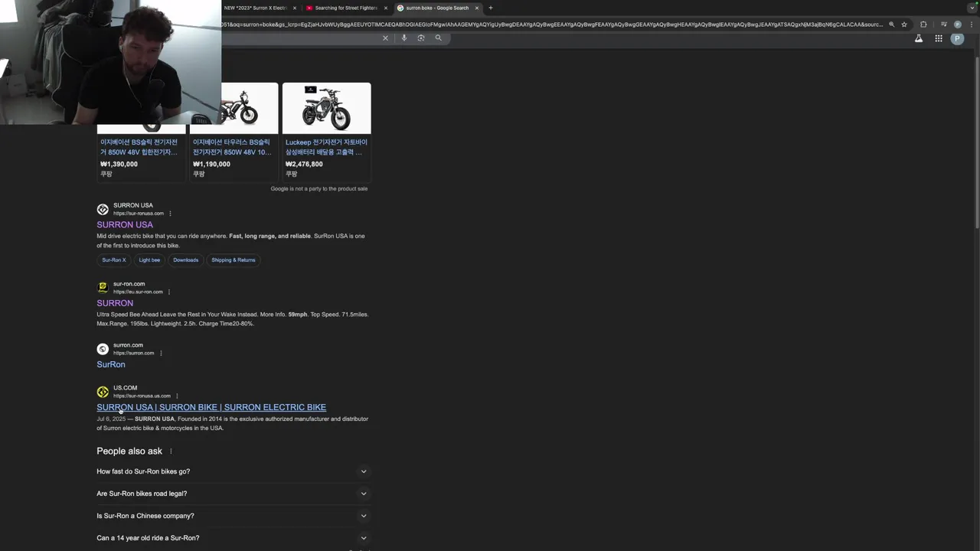Open the Chrome three-dot menu
Image resolution: width=980 pixels, height=551 pixels.
point(971,24)
